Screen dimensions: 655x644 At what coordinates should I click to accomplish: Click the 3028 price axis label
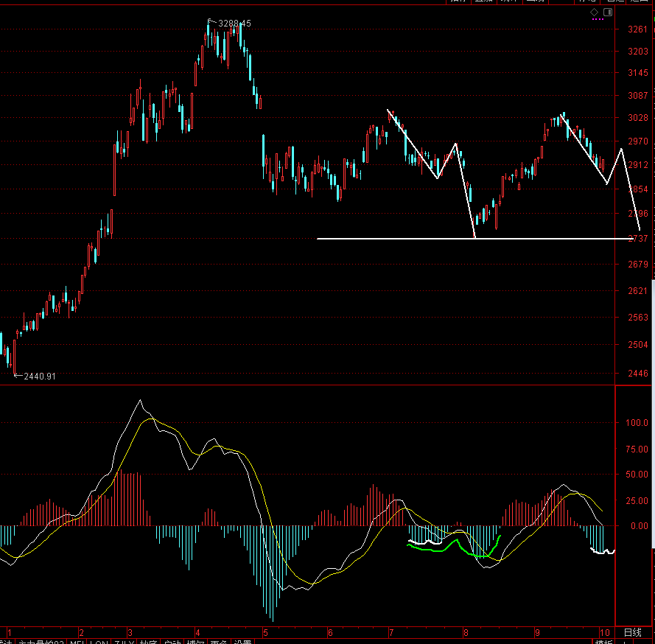point(638,118)
